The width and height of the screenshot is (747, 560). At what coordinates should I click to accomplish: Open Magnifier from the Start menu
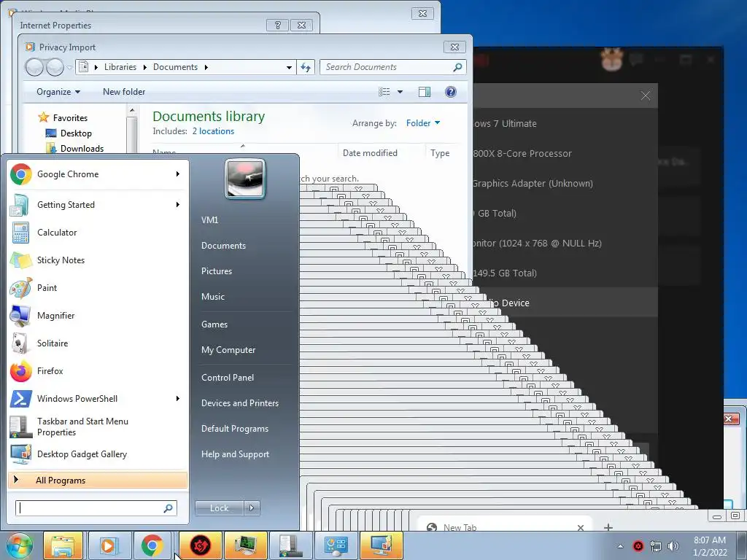point(98,315)
